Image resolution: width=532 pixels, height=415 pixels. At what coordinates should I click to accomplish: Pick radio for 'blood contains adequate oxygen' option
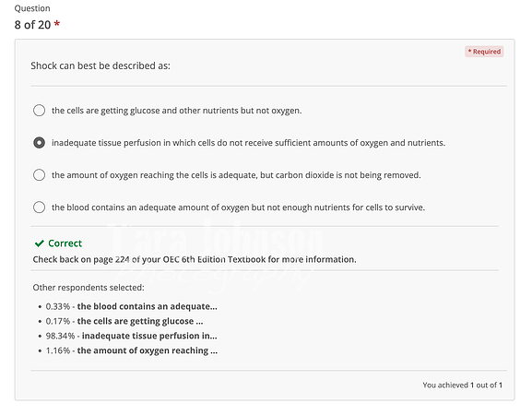point(39,207)
